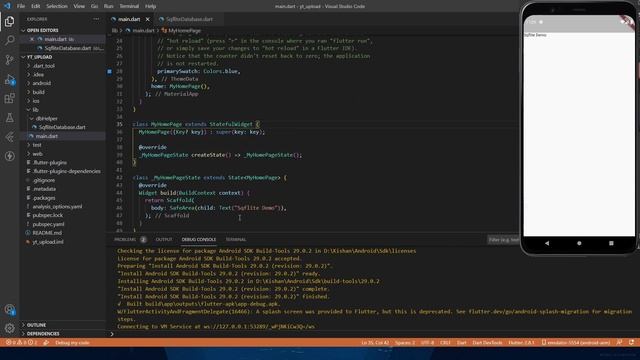Open the Search view in the activity bar
Image resolution: width=640 pixels, height=360 pixels.
[9, 40]
